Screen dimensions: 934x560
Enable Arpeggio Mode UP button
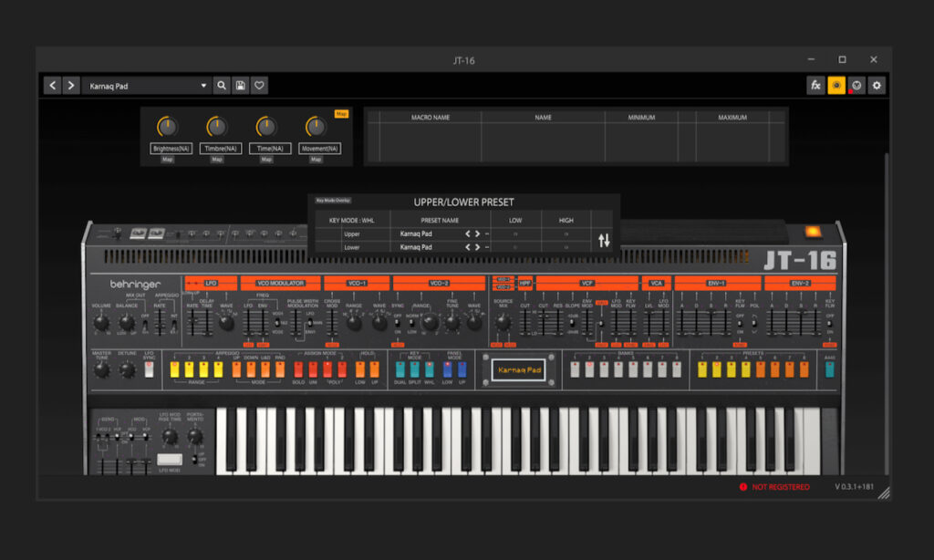click(x=236, y=369)
